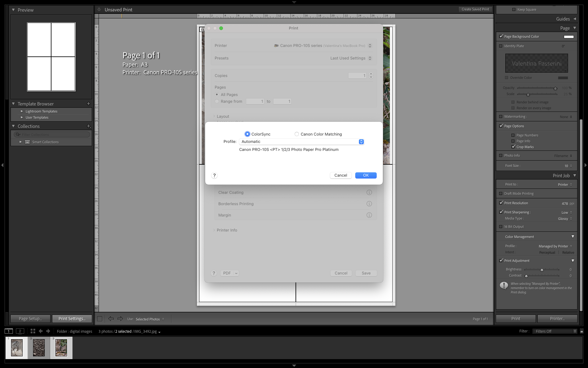Expand Lightroom Templates folder
This screenshot has height=368, width=588.
22,111
